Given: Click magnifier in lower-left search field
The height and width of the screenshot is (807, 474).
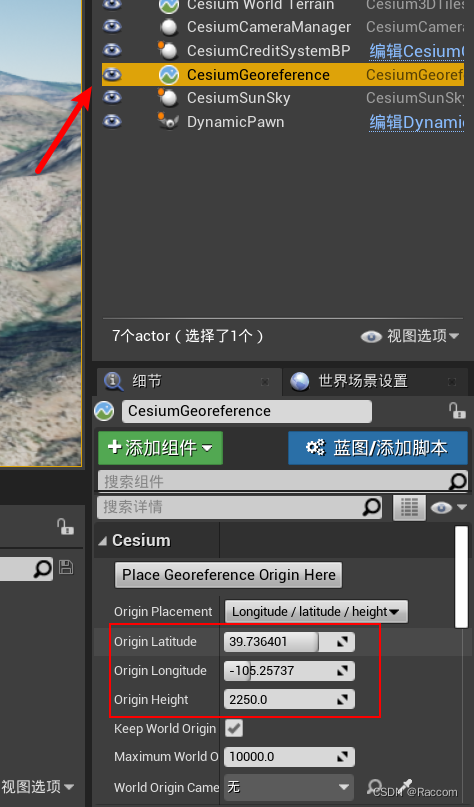Looking at the screenshot, I should (43, 568).
